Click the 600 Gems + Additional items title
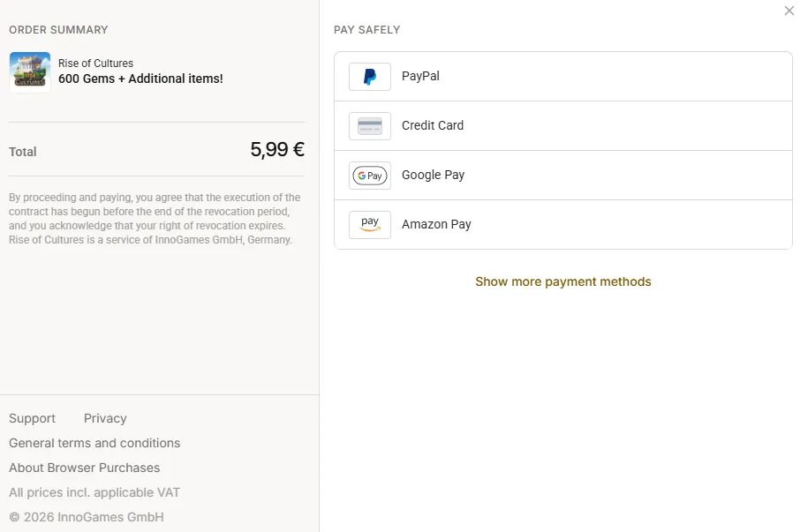This screenshot has height=532, width=800. pyautogui.click(x=140, y=79)
